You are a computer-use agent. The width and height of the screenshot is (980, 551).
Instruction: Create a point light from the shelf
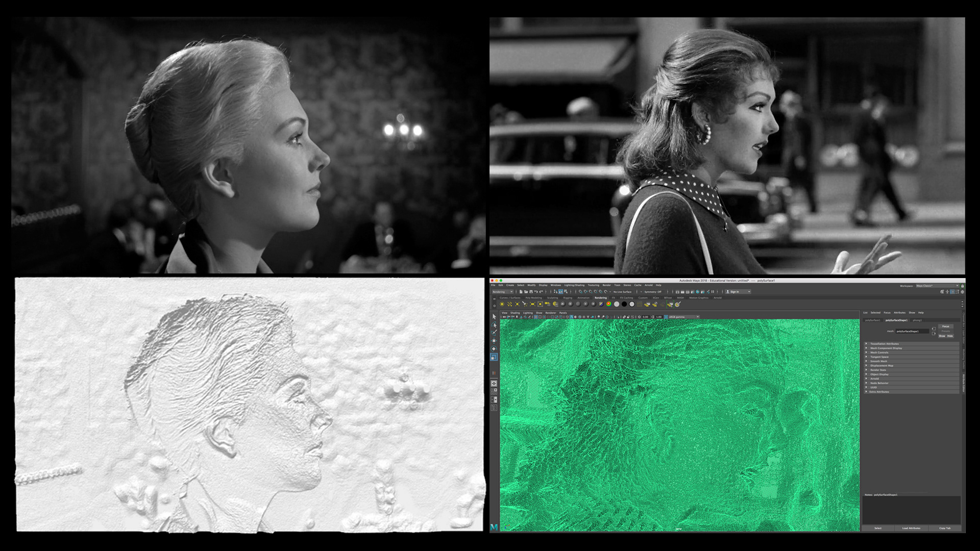[517, 304]
